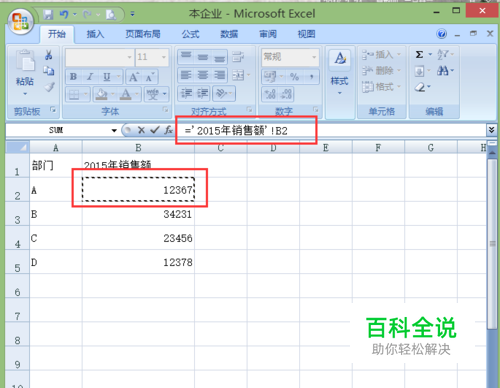Toggle wrap text
The width and height of the screenshot is (500, 388).
click(x=238, y=57)
